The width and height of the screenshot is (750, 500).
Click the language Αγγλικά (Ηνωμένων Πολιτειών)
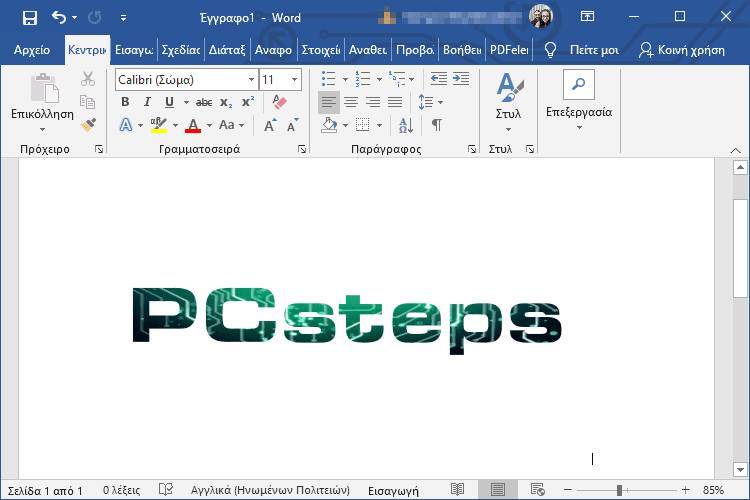coord(270,490)
